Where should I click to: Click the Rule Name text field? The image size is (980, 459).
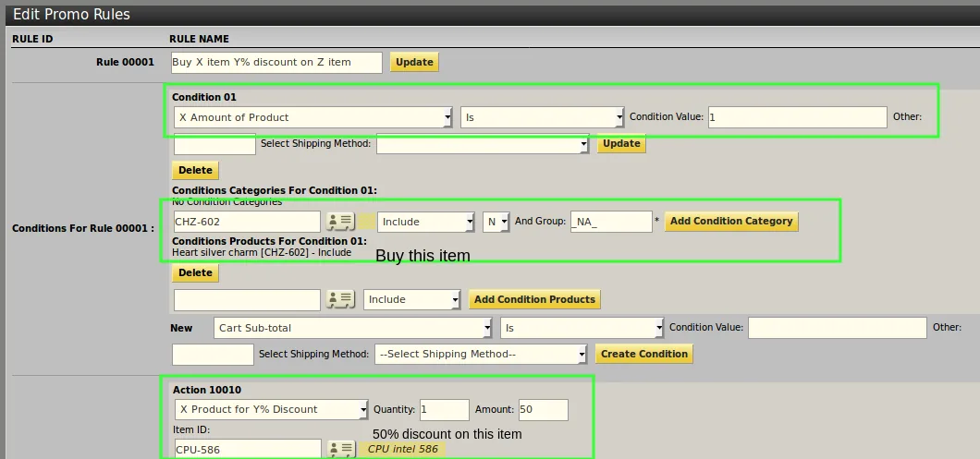pyautogui.click(x=276, y=63)
